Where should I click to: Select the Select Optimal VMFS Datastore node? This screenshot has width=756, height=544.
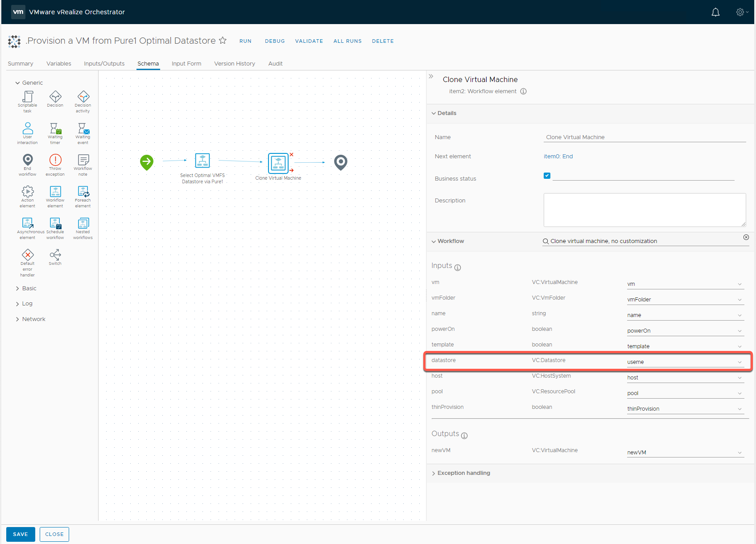click(x=202, y=161)
